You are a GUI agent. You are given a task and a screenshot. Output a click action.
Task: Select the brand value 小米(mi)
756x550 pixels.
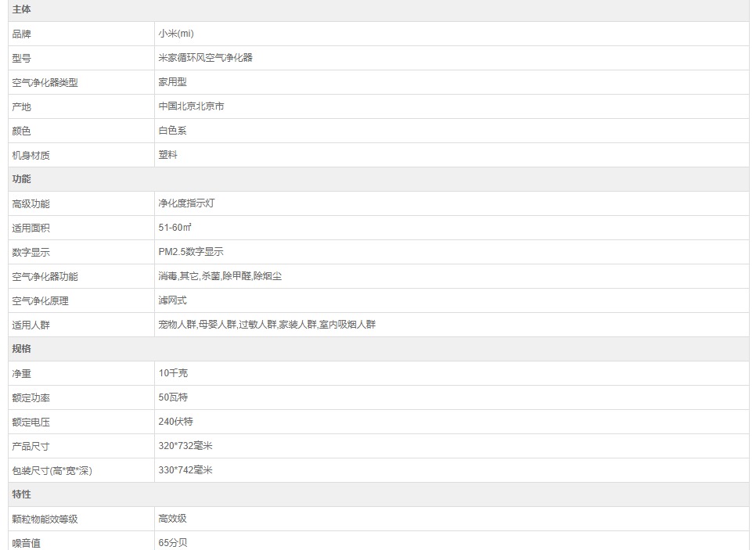tap(175, 34)
